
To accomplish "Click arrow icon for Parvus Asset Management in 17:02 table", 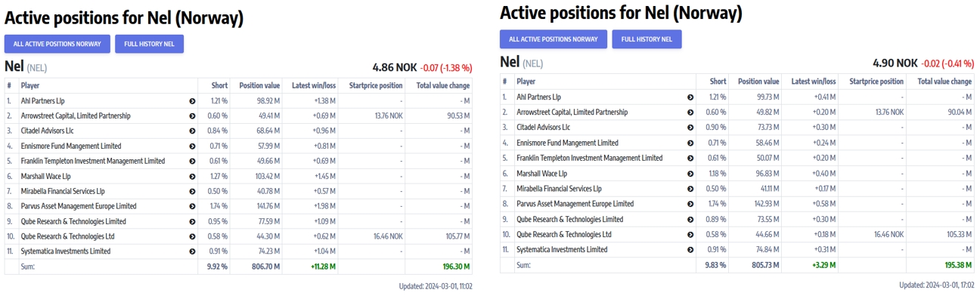I will [690, 204].
